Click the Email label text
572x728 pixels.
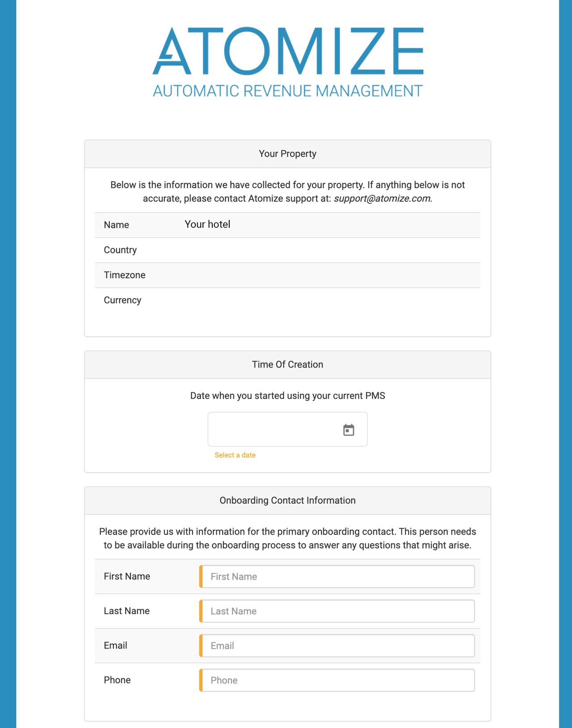tap(115, 645)
